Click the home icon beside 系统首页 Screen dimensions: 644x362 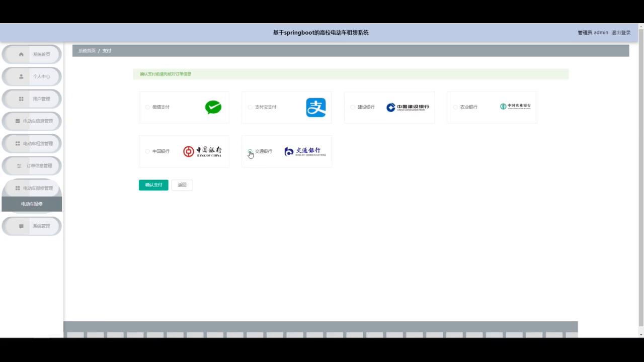[21, 54]
